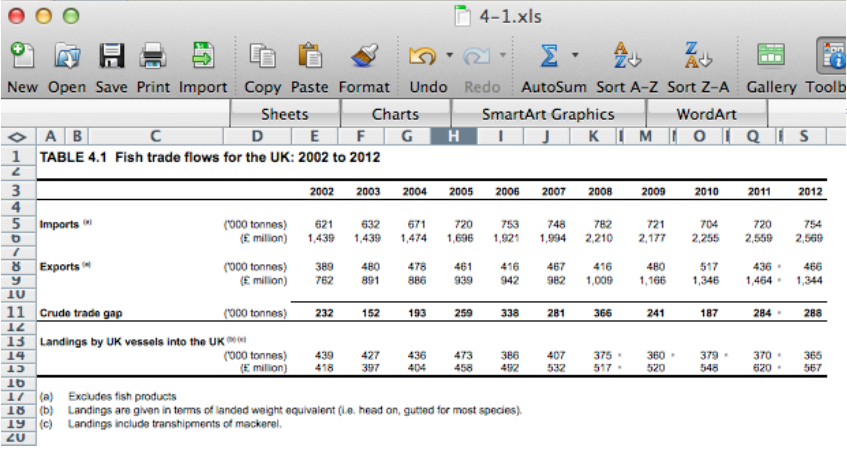Click the Import toolbar icon
This screenshot has height=450, width=847.
pos(203,55)
